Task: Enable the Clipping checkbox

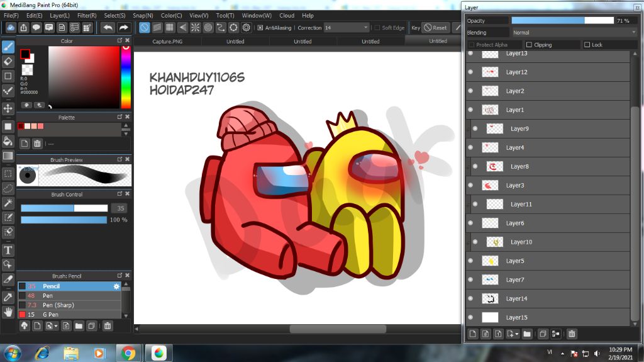Action: [529, 45]
